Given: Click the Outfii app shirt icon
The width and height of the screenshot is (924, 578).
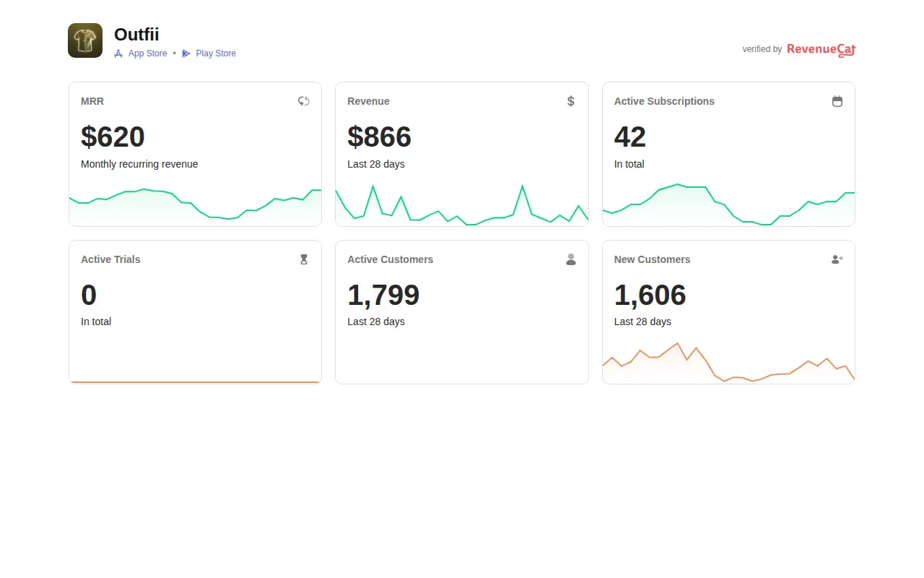Looking at the screenshot, I should [85, 40].
